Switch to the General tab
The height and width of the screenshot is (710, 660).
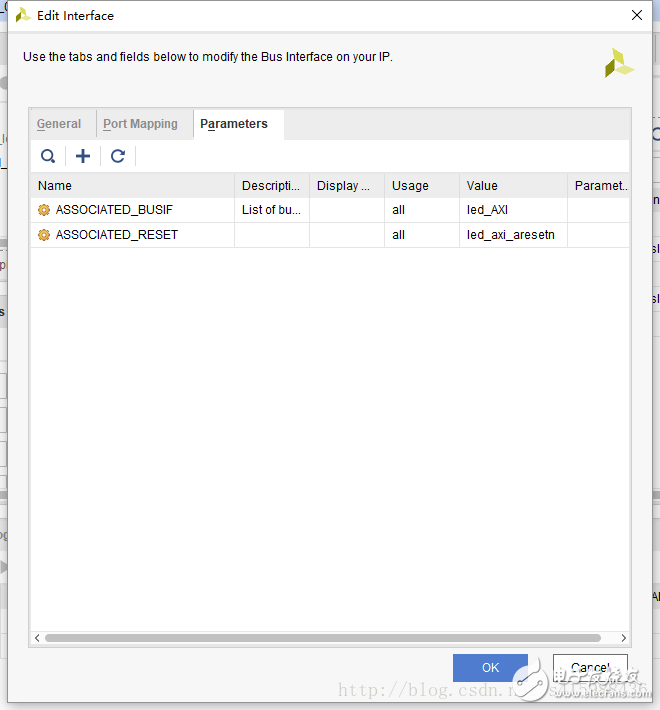point(59,124)
